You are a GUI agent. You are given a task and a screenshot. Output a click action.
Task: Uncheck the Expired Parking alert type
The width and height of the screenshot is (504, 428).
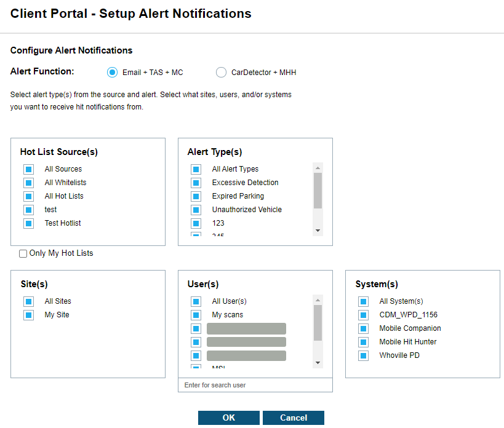pos(196,196)
